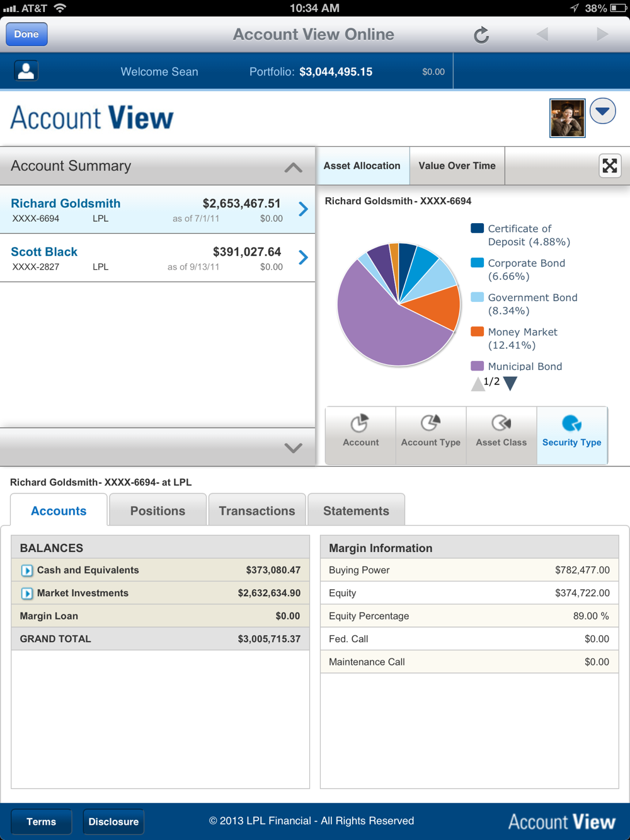
Task: Show allocation by Account
Action: pyautogui.click(x=360, y=435)
